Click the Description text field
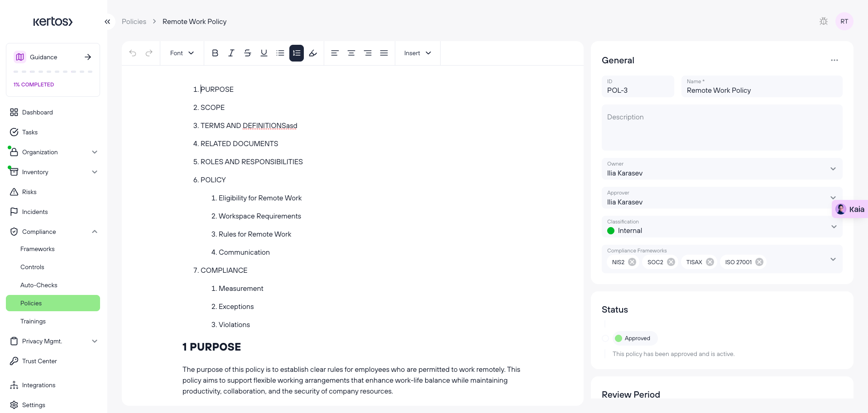 [x=722, y=128]
